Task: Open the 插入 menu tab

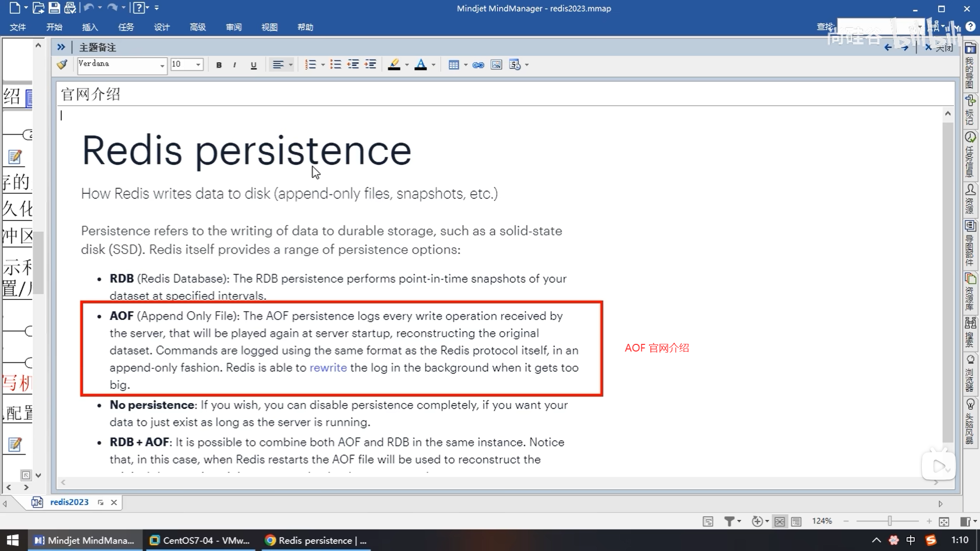Action: click(90, 27)
